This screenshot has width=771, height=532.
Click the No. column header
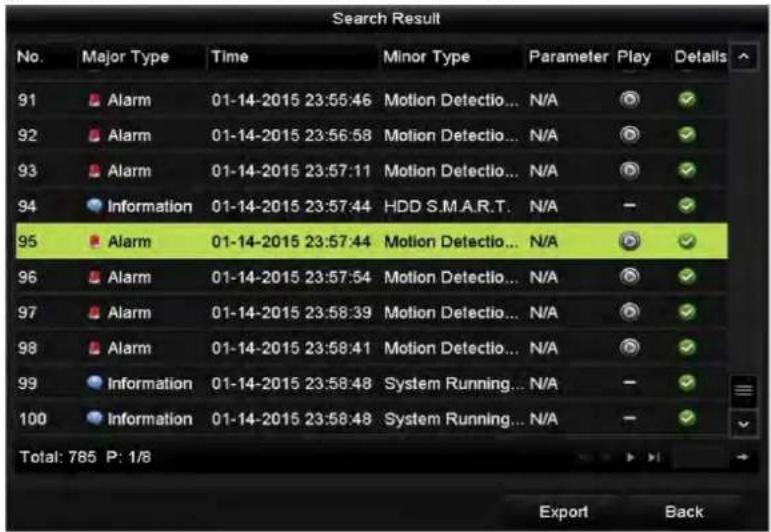coord(29,57)
